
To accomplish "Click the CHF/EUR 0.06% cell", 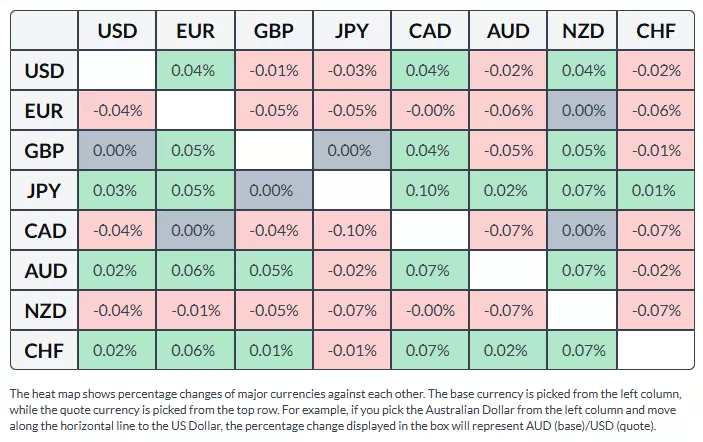I will (x=194, y=350).
